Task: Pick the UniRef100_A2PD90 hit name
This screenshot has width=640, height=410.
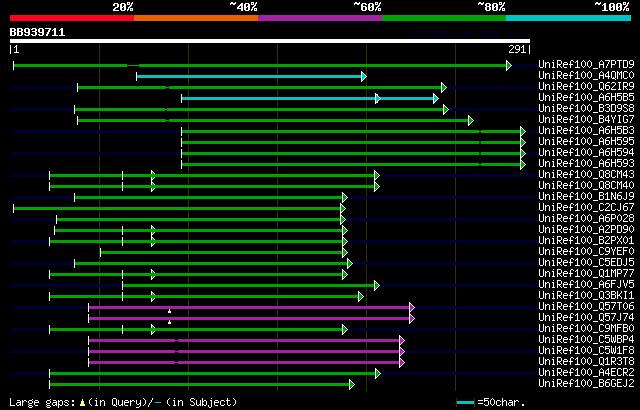Action: (586, 230)
